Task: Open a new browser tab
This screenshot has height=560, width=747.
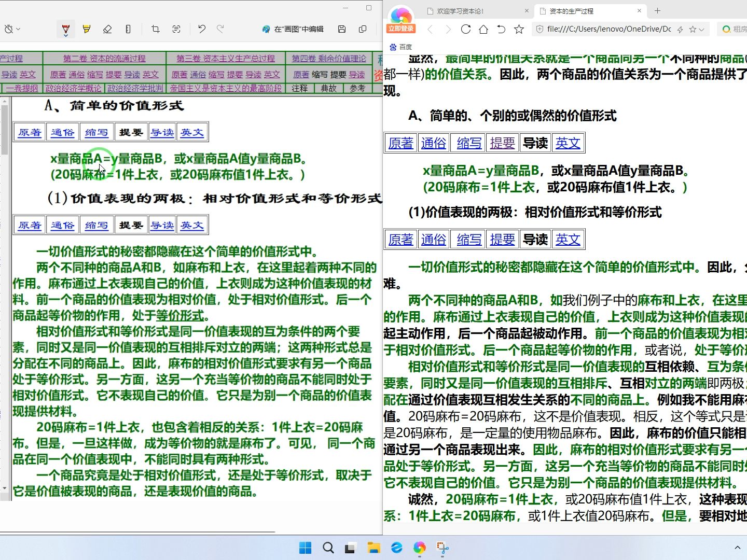Action: [658, 11]
